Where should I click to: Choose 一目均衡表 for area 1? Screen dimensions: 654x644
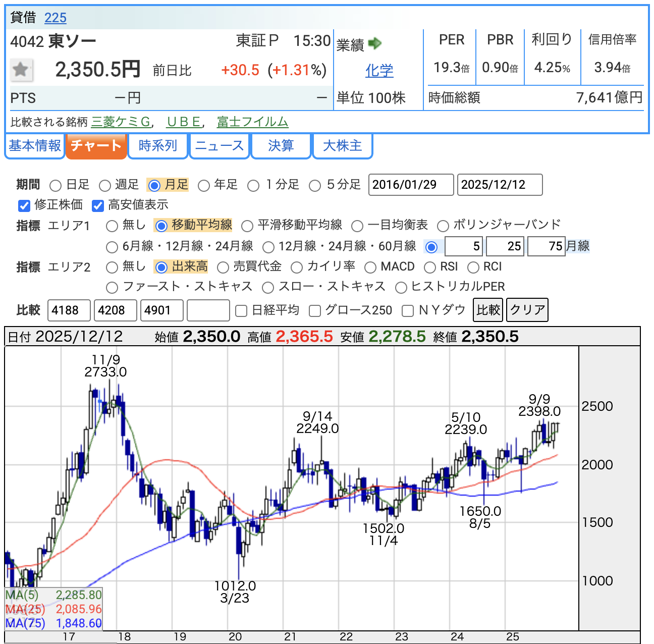(357, 226)
